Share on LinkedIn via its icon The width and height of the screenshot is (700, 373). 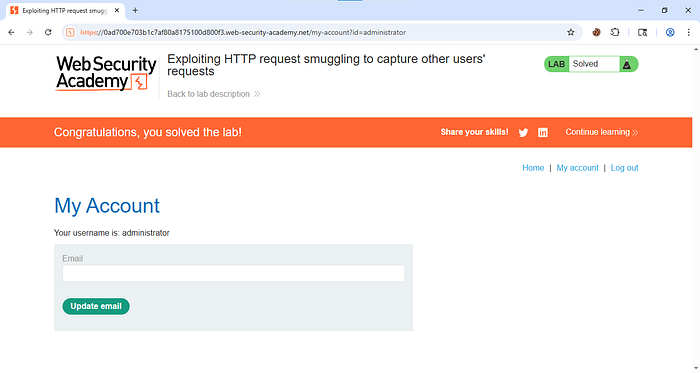(543, 133)
